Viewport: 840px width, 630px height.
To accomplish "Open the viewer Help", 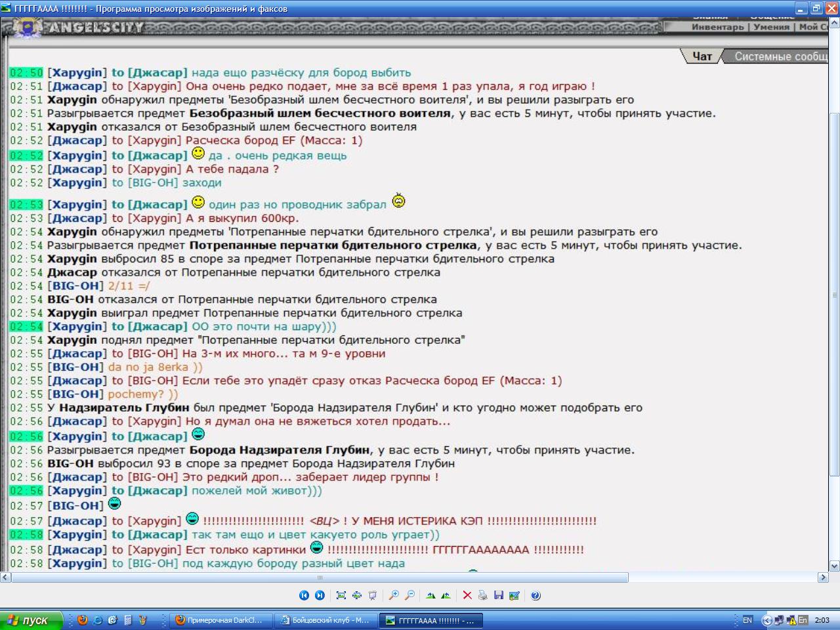I will coord(535,595).
